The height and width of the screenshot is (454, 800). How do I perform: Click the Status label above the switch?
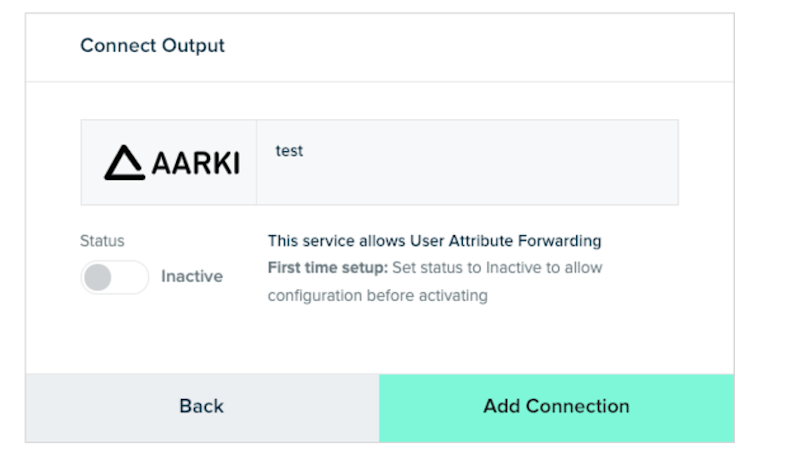102,241
